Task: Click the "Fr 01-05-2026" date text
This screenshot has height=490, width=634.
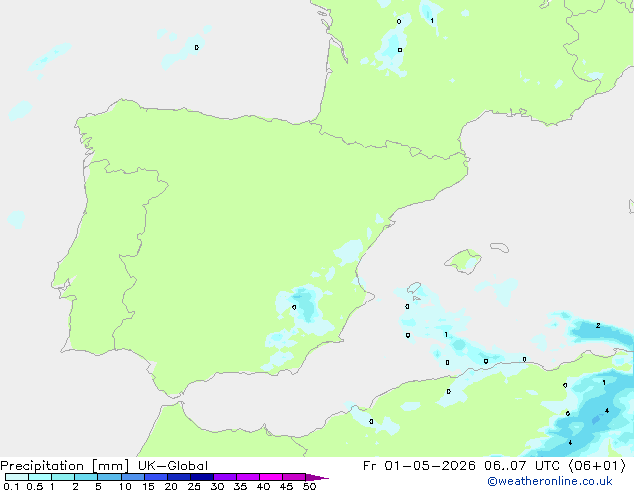Action: pos(419,466)
